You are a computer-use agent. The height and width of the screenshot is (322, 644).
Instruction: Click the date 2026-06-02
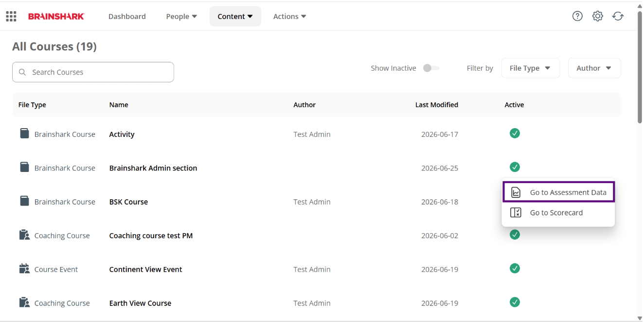coord(440,236)
